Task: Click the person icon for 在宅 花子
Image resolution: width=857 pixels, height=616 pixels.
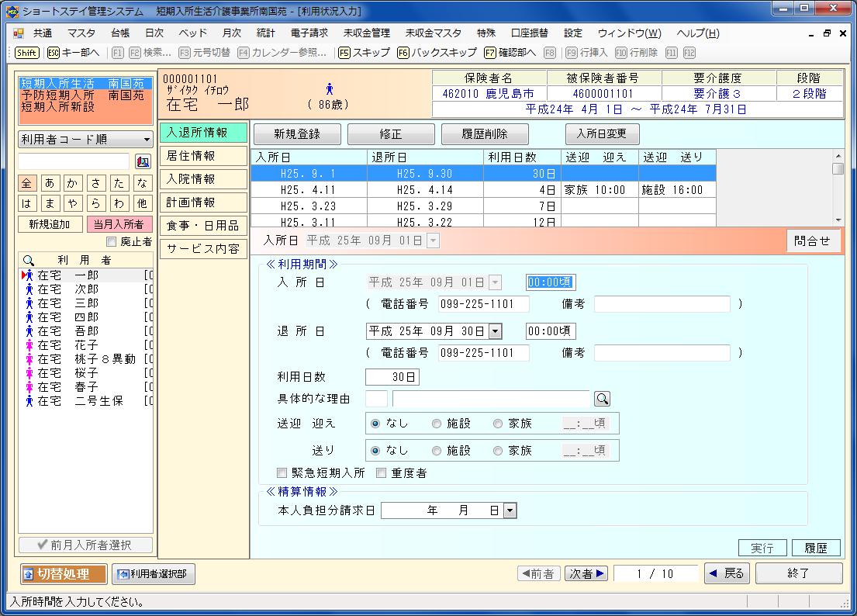Action: (x=29, y=345)
